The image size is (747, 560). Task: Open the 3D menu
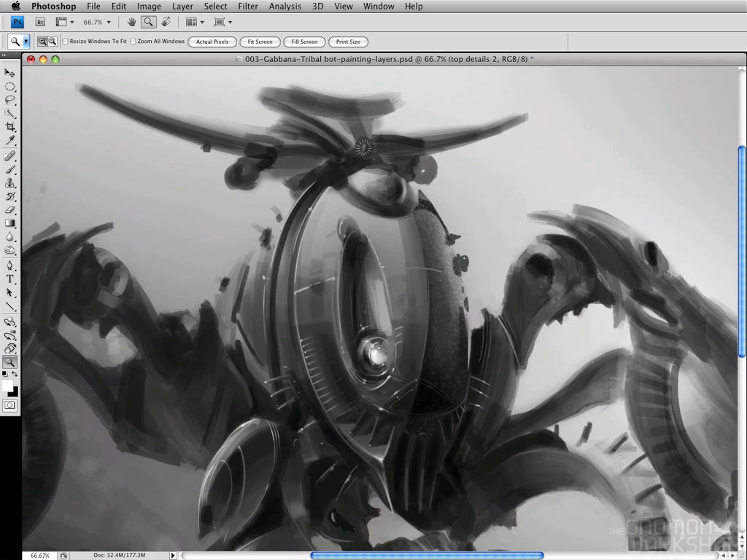coord(317,6)
